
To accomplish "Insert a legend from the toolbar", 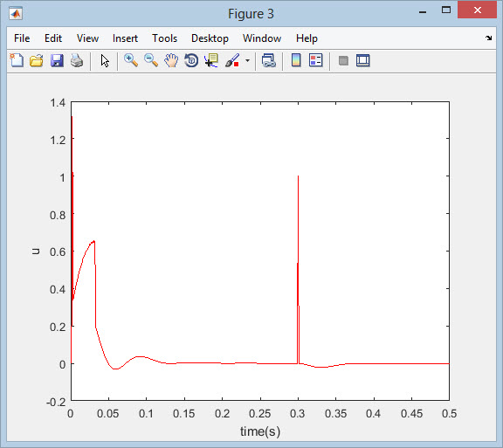I will click(x=316, y=60).
